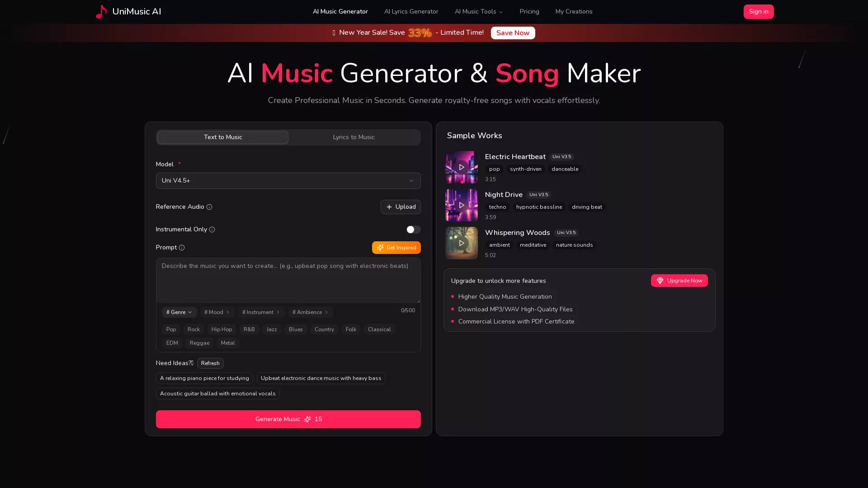Click the Upgrade Now button
The image size is (868, 488).
(x=679, y=280)
